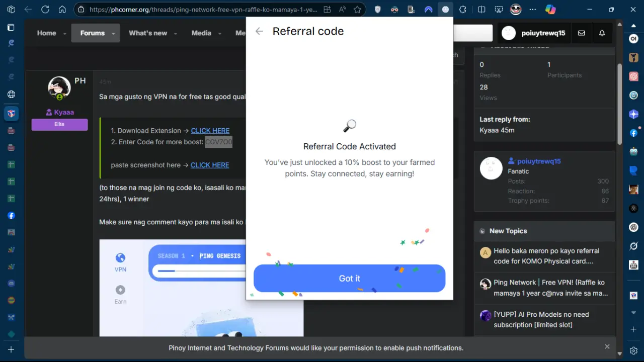Add this page to favorites
This screenshot has height=362, width=644.
click(357, 9)
